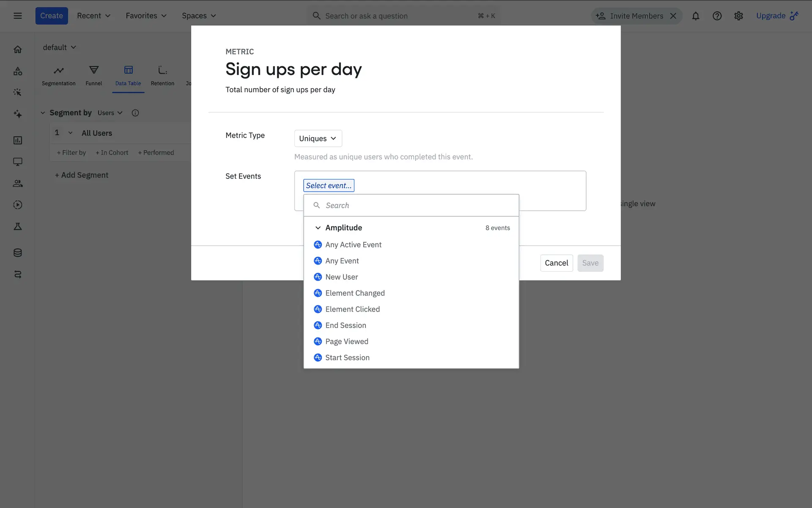The height and width of the screenshot is (508, 812).
Task: Choose the Page Viewed event
Action: tap(346, 341)
